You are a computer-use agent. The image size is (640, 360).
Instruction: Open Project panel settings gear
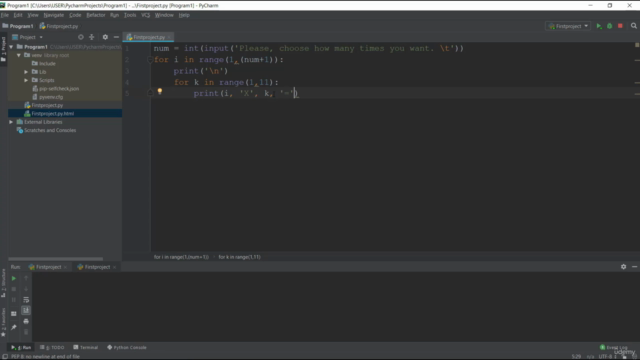105,37
